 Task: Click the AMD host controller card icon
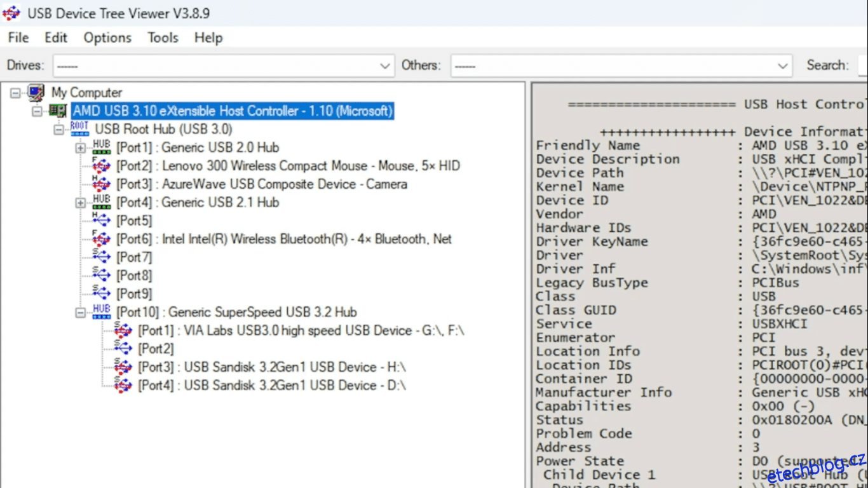[x=58, y=111]
